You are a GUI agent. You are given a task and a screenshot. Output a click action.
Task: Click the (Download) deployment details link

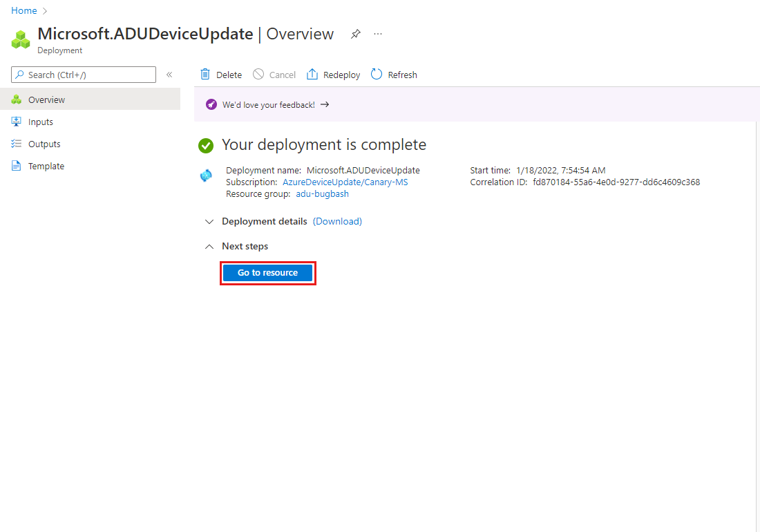click(337, 221)
